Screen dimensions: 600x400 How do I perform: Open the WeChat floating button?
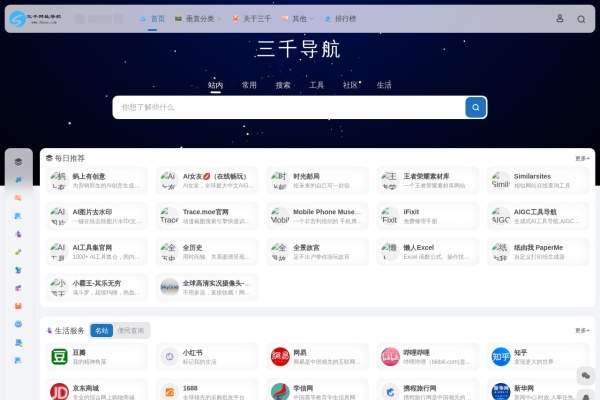585,376
